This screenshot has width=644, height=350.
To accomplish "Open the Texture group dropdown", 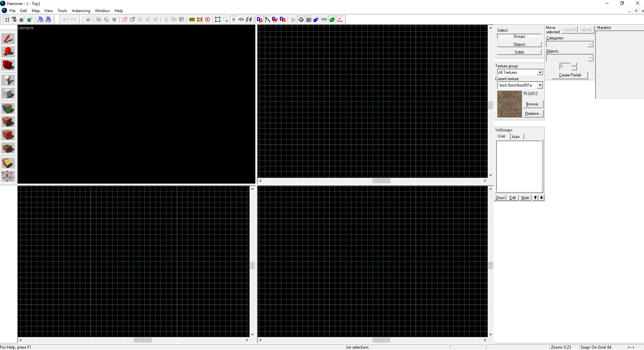I will (x=540, y=72).
